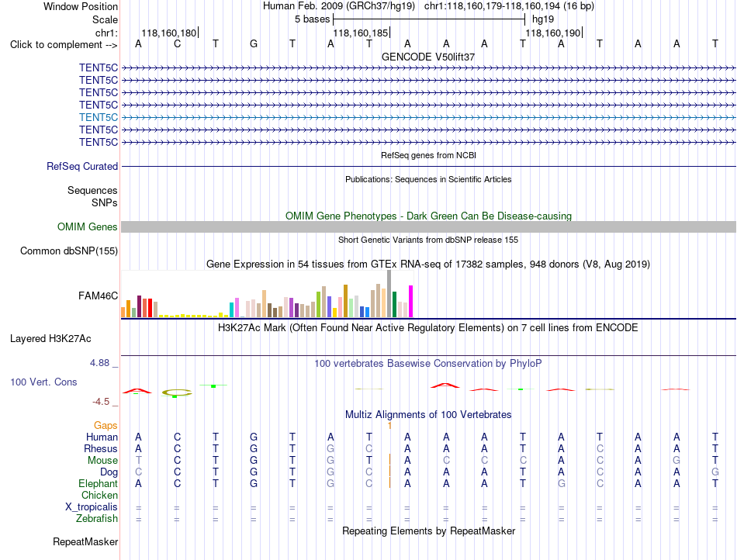Click the Dog species label
The height and width of the screenshot is (560, 737).
pyautogui.click(x=109, y=472)
